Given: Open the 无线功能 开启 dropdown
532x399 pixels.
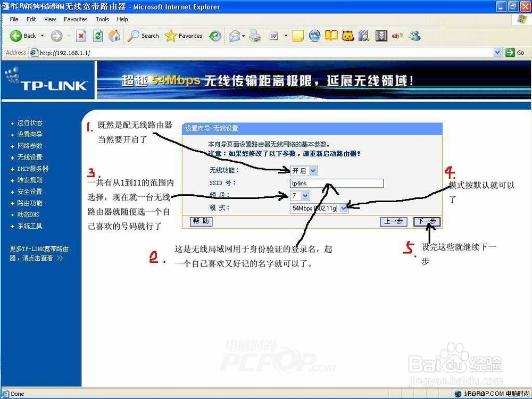Looking at the screenshot, I should 304,171.
